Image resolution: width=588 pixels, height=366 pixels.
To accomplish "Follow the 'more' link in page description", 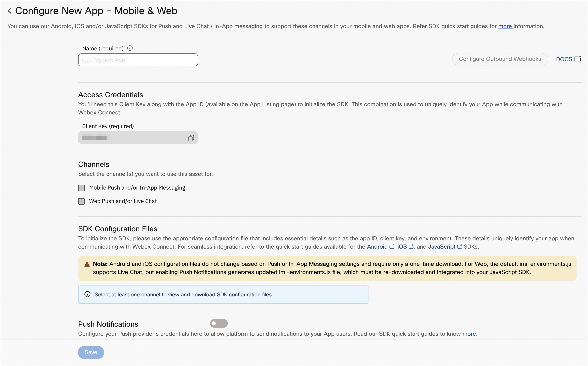I will coord(505,26).
